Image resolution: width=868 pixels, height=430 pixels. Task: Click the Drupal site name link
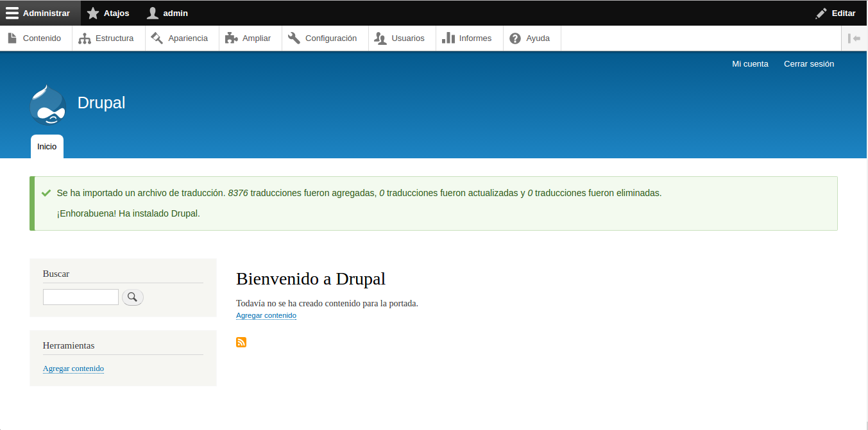point(101,103)
